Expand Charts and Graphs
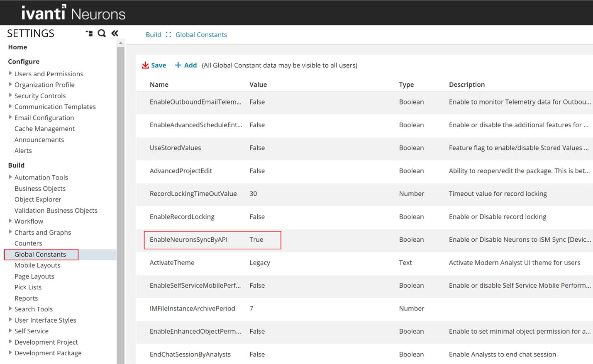This screenshot has height=364, width=593. coord(10,232)
